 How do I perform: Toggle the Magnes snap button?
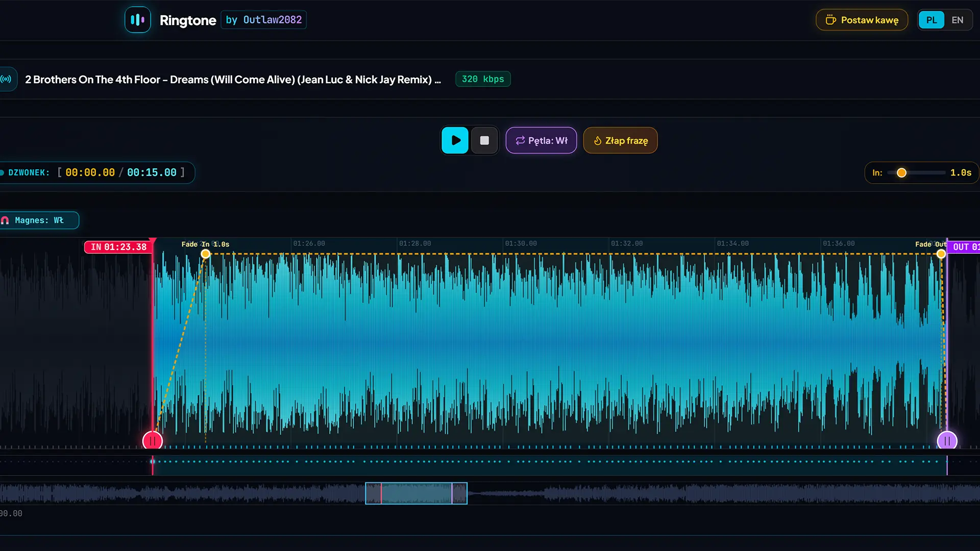coord(38,220)
